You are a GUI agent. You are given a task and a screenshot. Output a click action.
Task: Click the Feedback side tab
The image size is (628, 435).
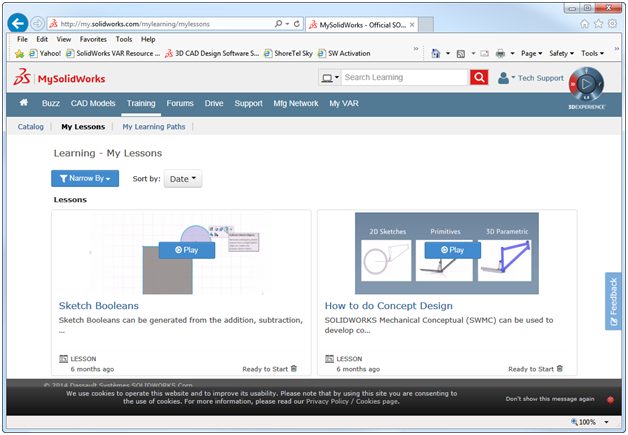click(613, 301)
